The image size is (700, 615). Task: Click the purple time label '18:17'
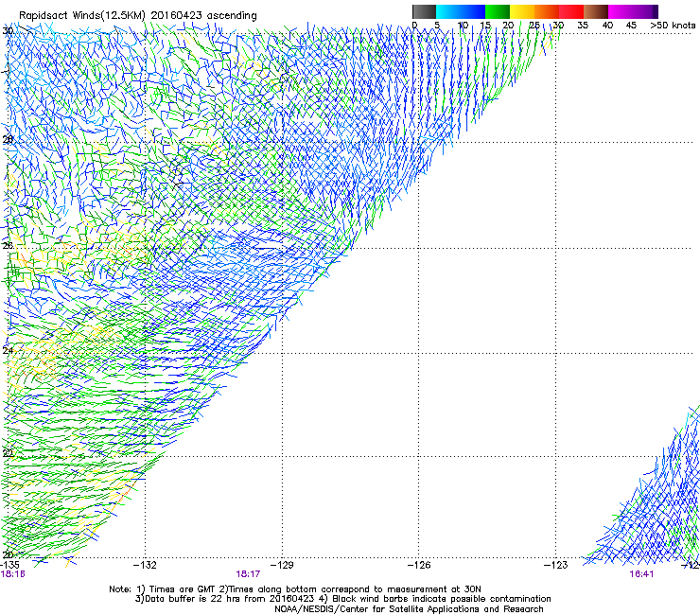248,574
